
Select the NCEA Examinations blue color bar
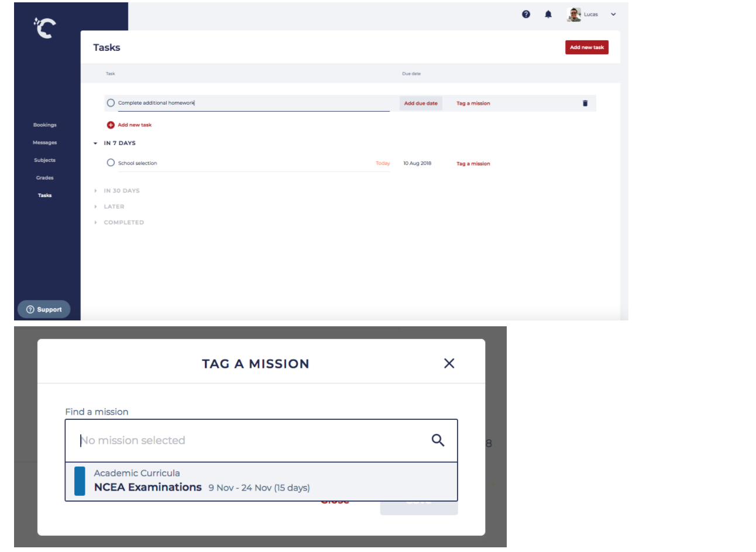(80, 481)
